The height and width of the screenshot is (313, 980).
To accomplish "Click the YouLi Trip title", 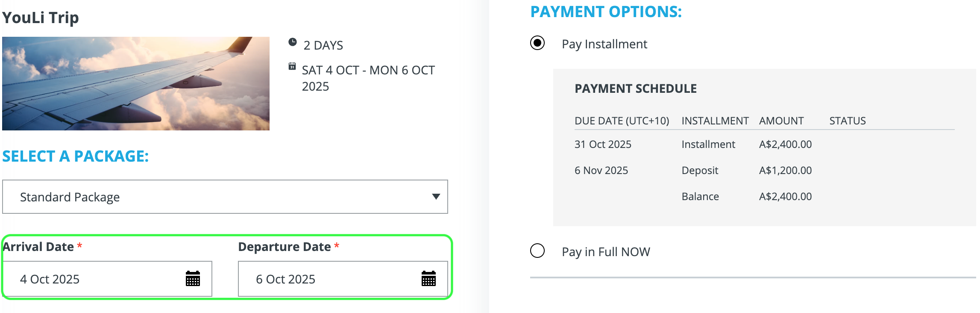I will click(41, 18).
